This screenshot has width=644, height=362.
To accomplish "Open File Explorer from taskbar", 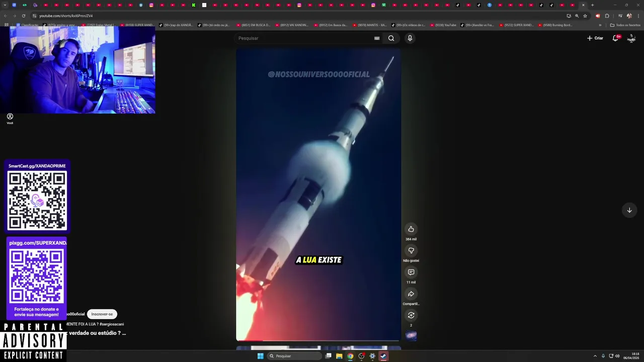I will (x=339, y=356).
